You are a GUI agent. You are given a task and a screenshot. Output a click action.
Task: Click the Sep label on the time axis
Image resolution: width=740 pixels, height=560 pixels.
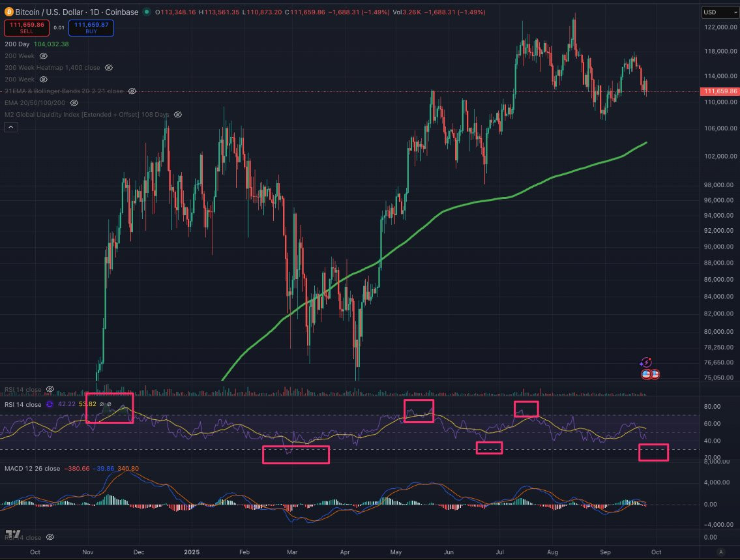click(605, 552)
